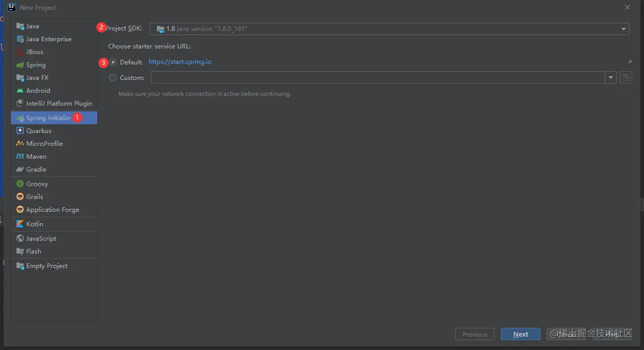Select Empty Project label
Viewport: 644px width, 350px height.
click(x=47, y=266)
